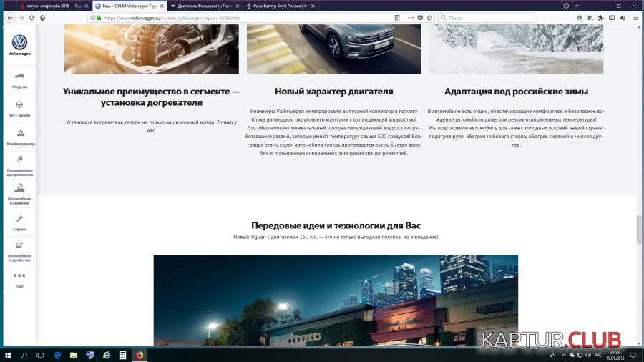The image size is (644, 362).
Task: Open the Специальные предложения sidebar item
Action: coord(19,166)
